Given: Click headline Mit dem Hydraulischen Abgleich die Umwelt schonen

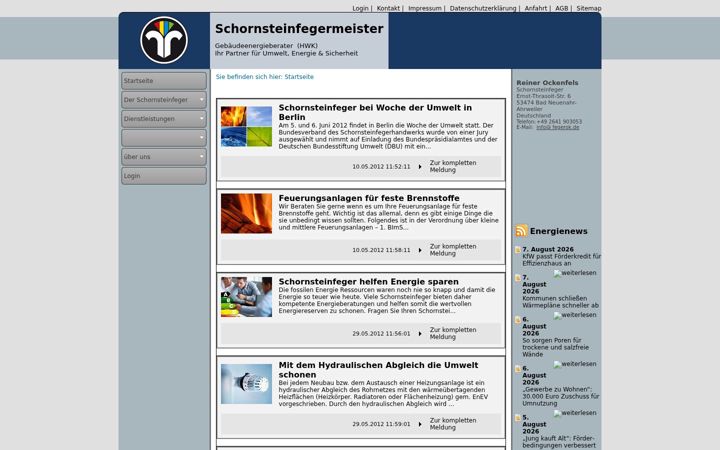Looking at the screenshot, I should (x=378, y=370).
